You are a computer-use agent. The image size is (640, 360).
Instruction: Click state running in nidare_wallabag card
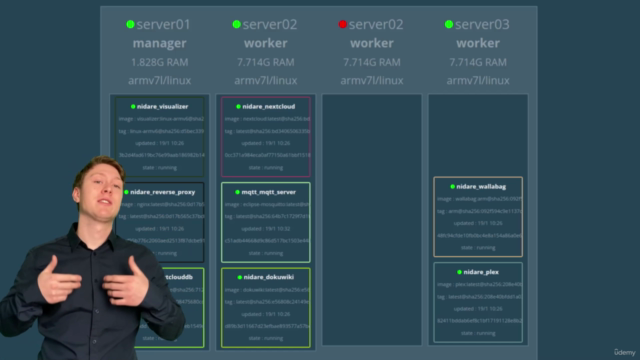[x=478, y=248]
